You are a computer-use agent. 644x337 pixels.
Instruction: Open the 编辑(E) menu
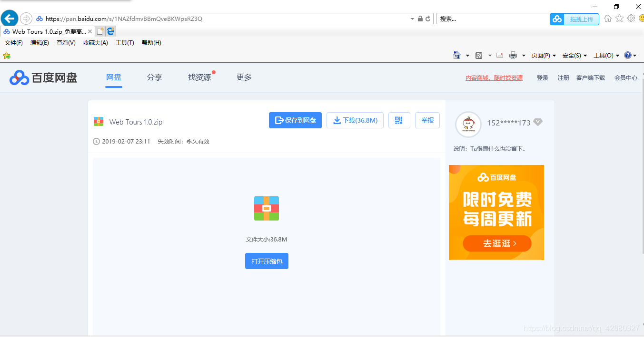tap(40, 43)
